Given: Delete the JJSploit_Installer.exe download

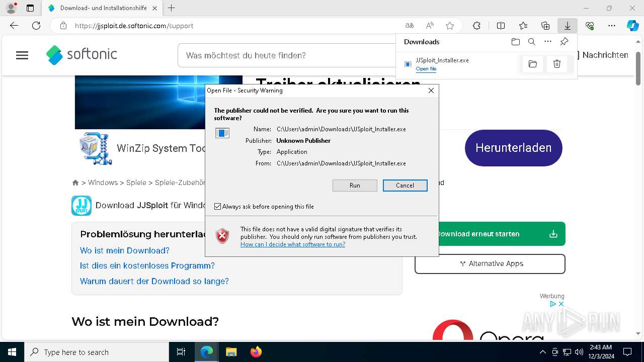Looking at the screenshot, I should tap(557, 64).
